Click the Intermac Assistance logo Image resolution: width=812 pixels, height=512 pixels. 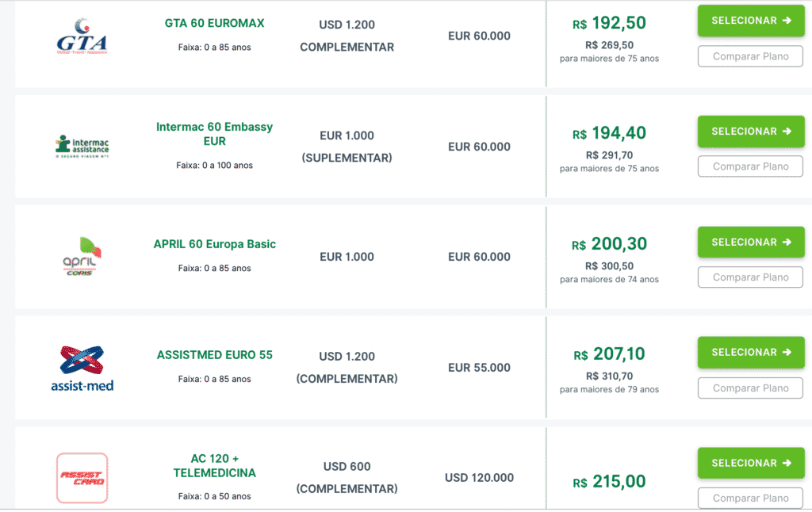coord(82,147)
